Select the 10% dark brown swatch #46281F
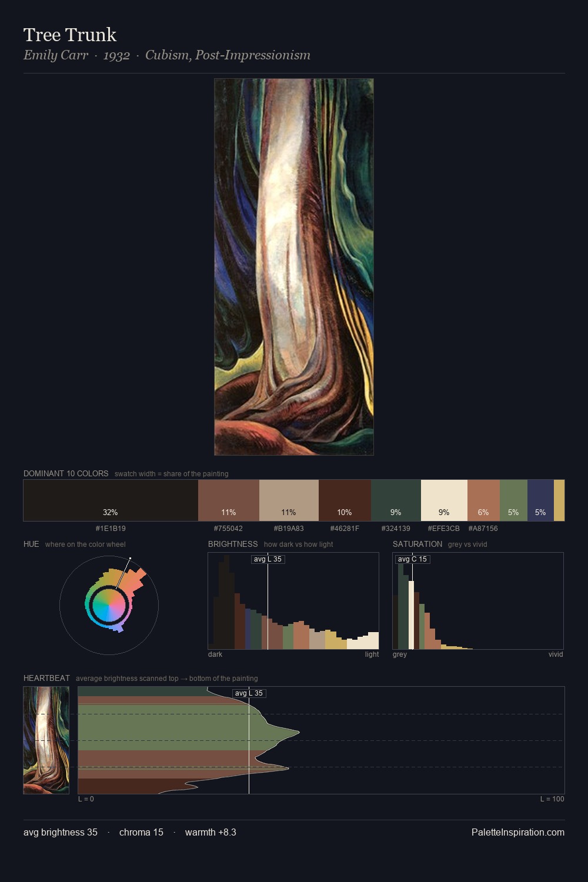 pyautogui.click(x=345, y=500)
